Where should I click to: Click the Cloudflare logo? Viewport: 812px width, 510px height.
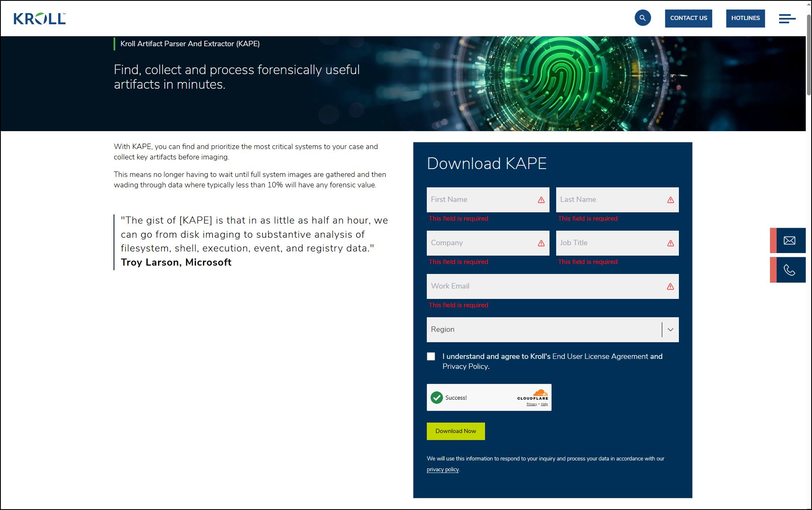pos(533,395)
